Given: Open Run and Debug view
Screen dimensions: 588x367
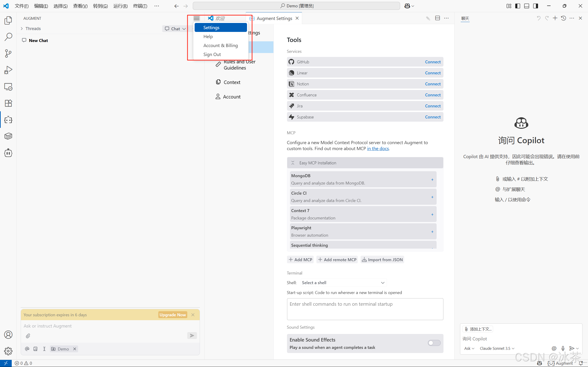Looking at the screenshot, I should (8, 70).
